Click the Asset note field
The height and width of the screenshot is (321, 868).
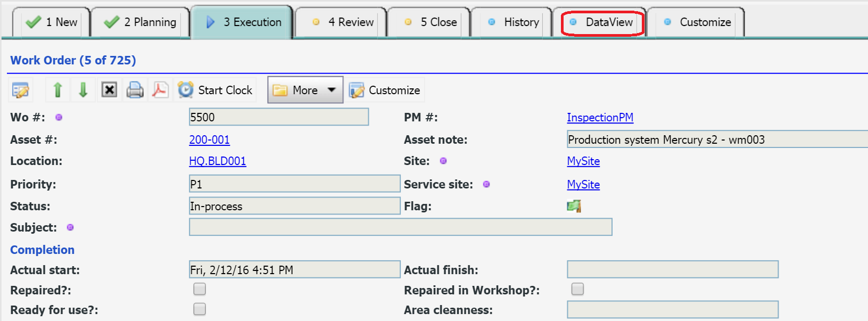[717, 139]
